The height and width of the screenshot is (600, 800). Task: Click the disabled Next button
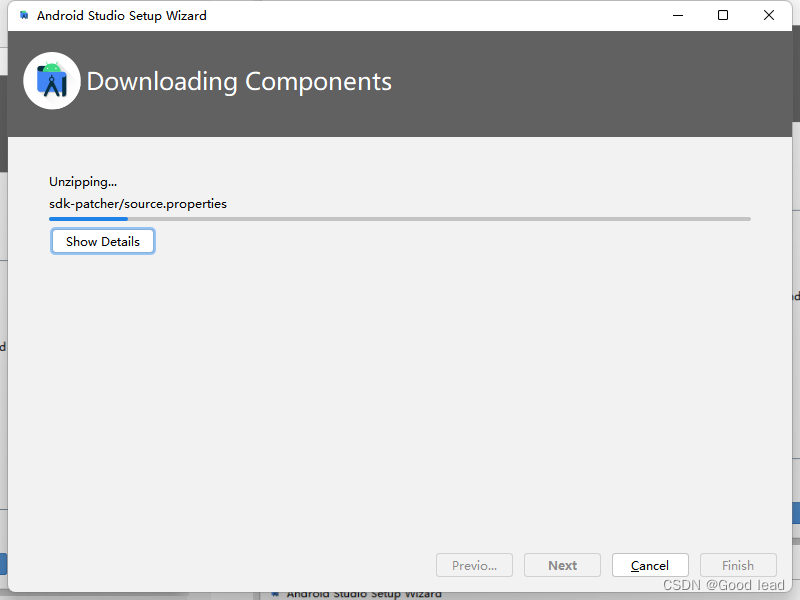tap(562, 565)
